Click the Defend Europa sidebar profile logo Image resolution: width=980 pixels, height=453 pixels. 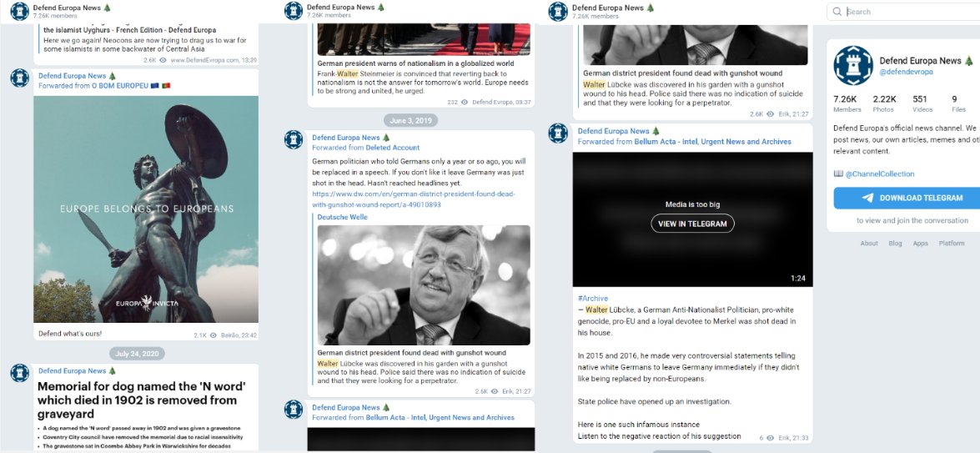pyautogui.click(x=853, y=66)
